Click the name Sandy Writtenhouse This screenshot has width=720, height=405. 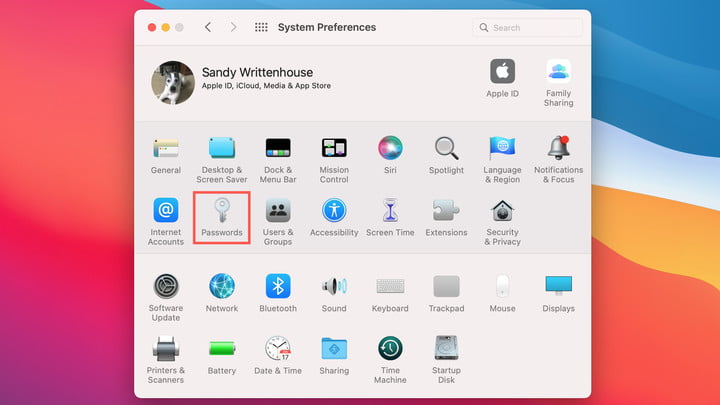click(257, 72)
